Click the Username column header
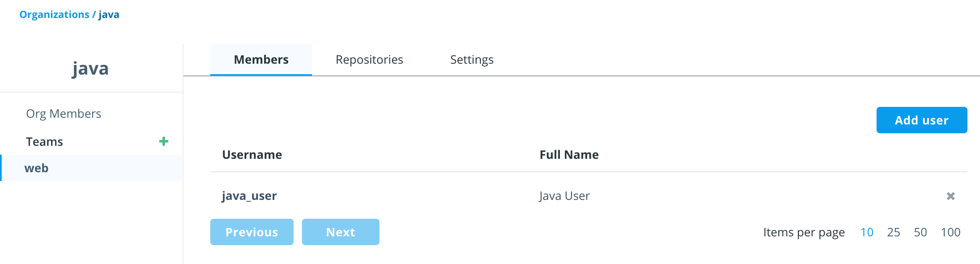Screen dimensions: 980x264 point(252,155)
